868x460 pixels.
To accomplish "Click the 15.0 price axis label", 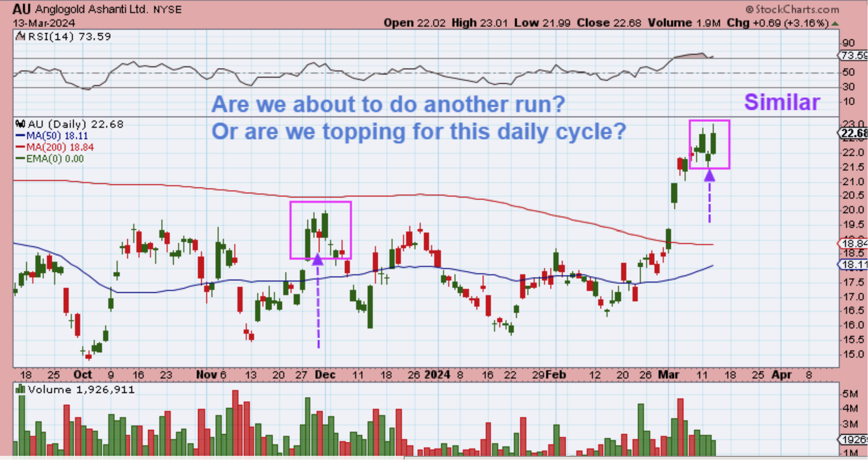I will (x=853, y=354).
